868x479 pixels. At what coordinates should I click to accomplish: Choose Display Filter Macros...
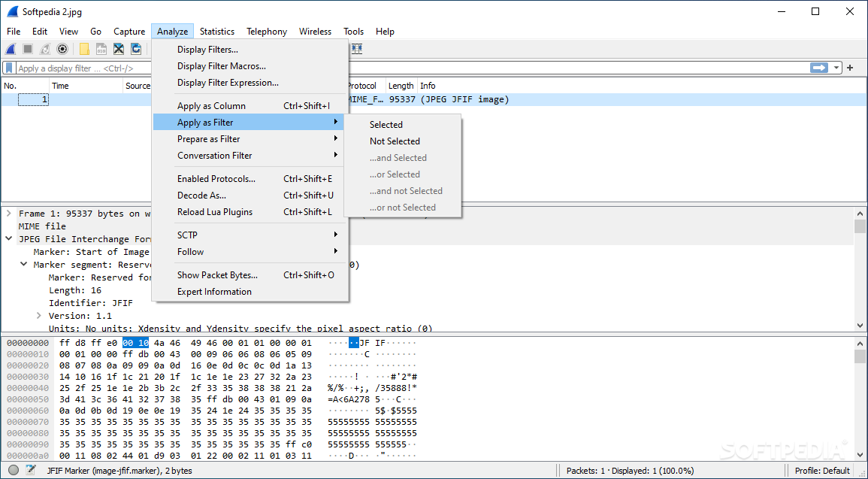pyautogui.click(x=250, y=66)
